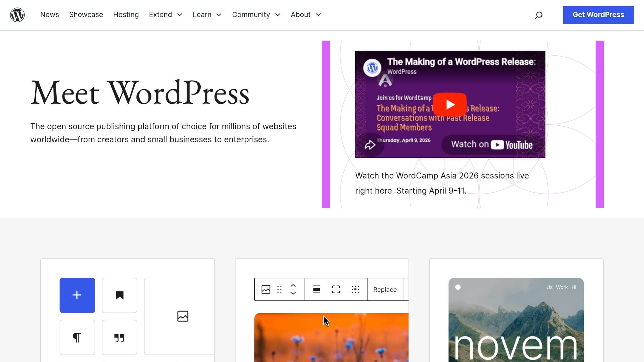644x362 pixels.
Task: Click the Meet WordPress heading
Action: click(x=140, y=93)
